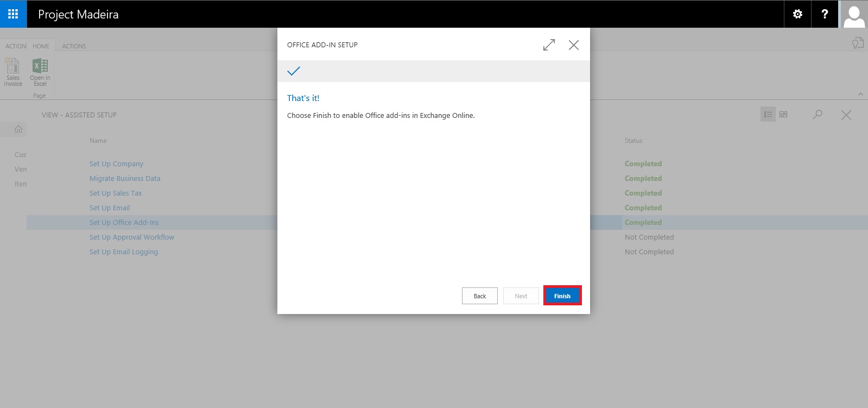Switch to tile view layout
868x408 pixels.
coord(783,115)
